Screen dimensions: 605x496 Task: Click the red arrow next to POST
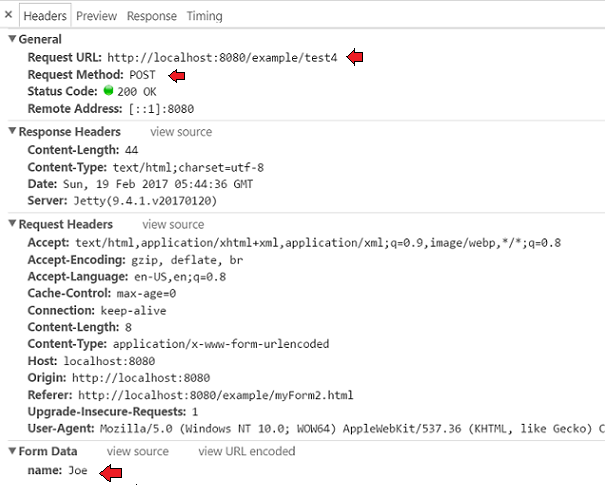point(176,75)
